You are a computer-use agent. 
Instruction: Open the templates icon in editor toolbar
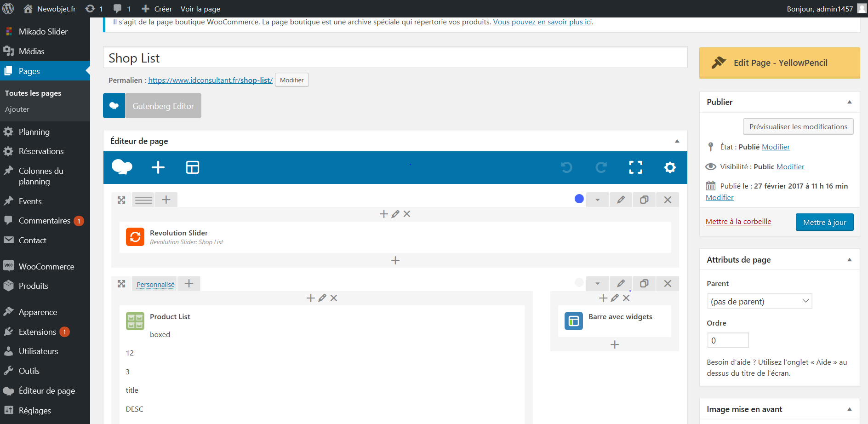(192, 167)
